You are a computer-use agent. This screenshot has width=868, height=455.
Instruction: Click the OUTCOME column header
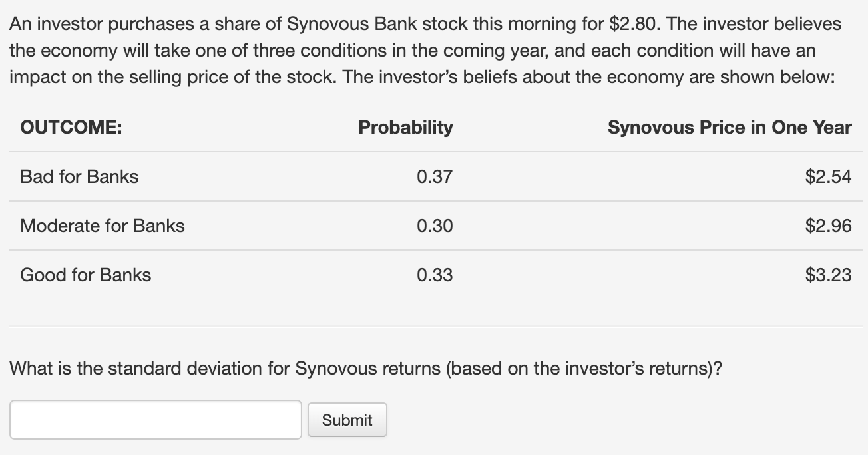click(71, 128)
